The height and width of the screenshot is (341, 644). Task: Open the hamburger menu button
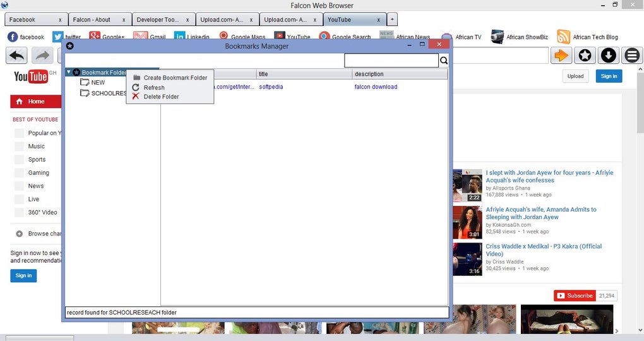[x=632, y=55]
